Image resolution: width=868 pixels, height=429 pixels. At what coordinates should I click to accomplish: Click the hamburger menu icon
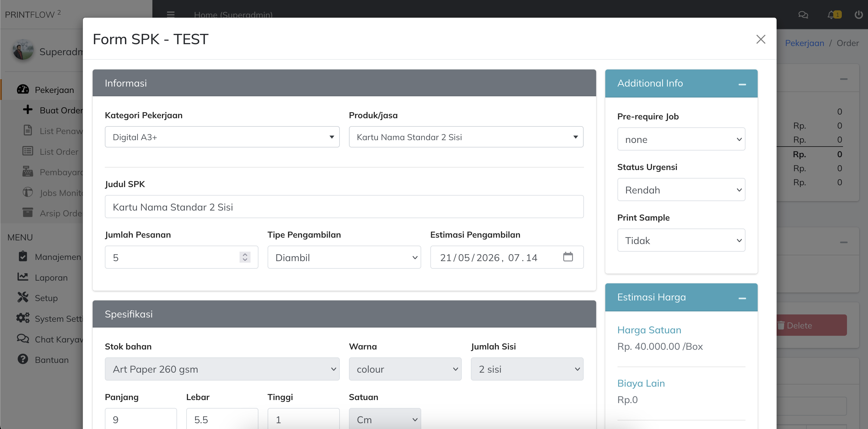(171, 15)
